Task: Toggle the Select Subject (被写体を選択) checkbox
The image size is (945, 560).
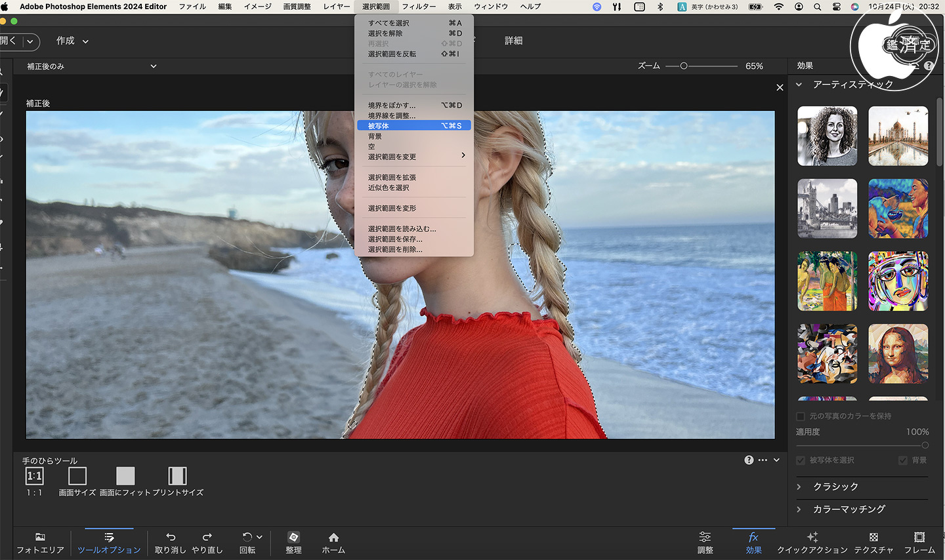Action: [x=801, y=460]
